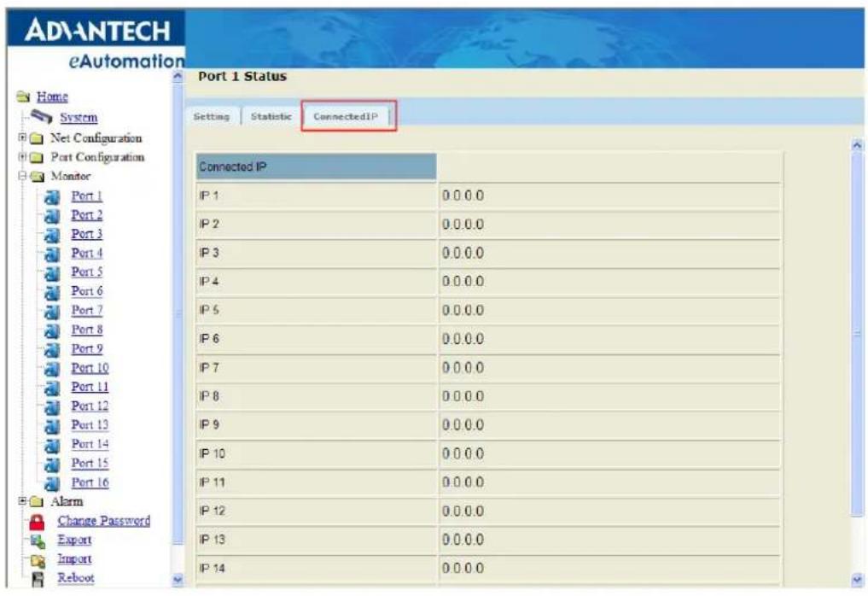Open the System link
868x596 pixels.
point(79,118)
